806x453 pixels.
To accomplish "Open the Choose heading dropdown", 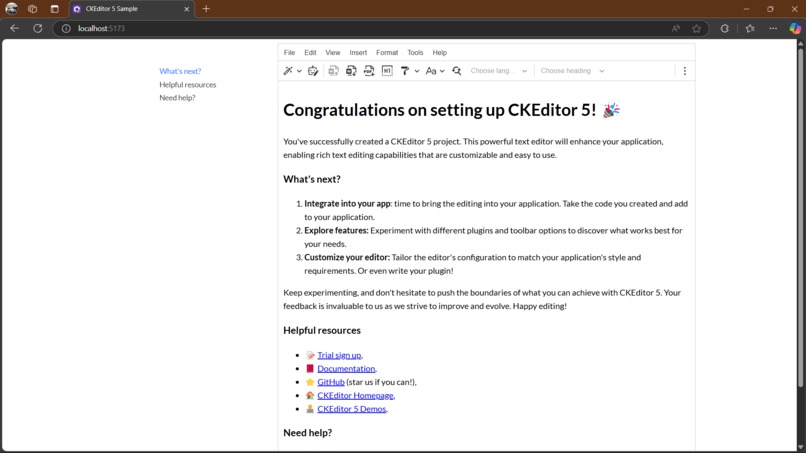I will tap(572, 71).
